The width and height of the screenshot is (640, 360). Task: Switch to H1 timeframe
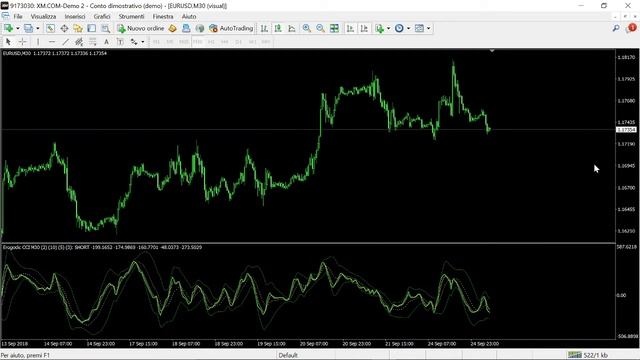(211, 42)
